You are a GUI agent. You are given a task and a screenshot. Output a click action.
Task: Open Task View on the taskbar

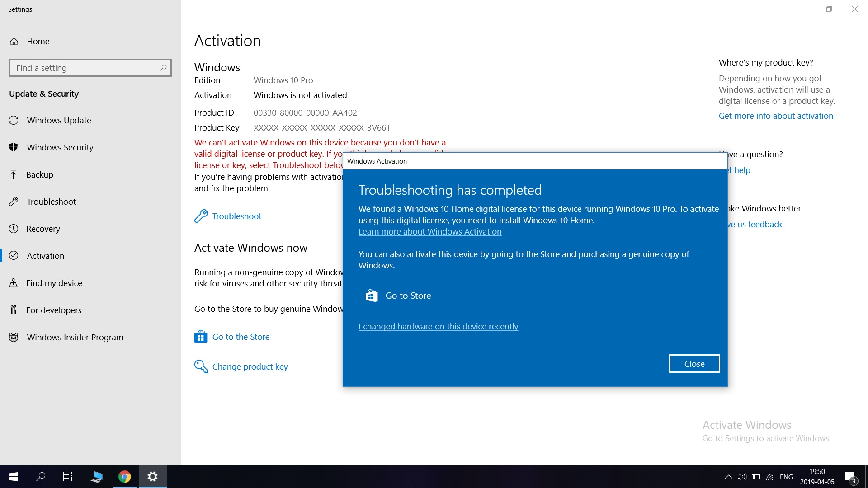[67, 477]
